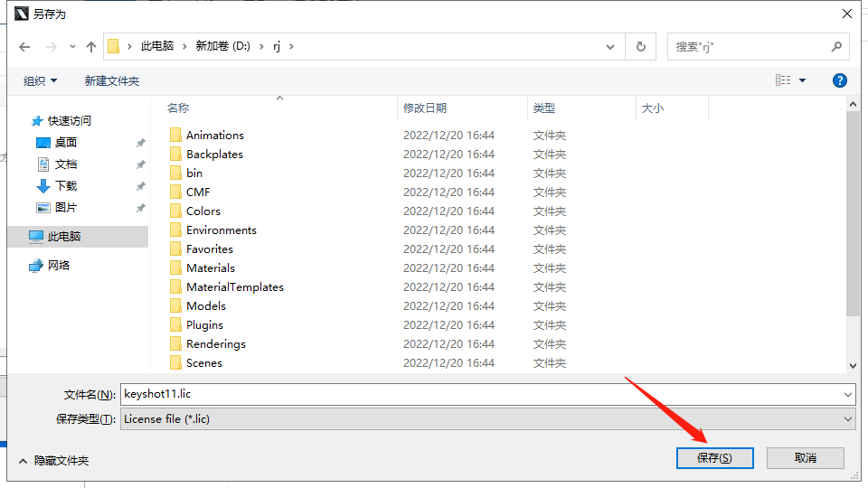Expand chevron after 此电脑 in path

tap(184, 46)
